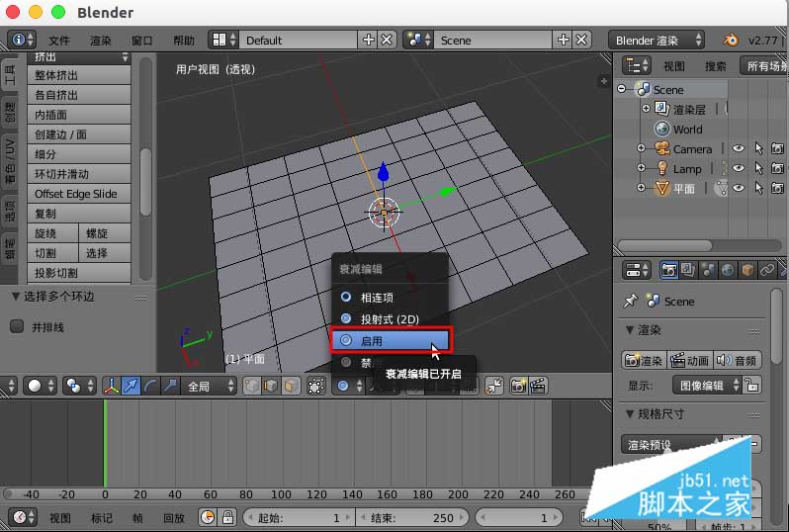Toggle Camera selectability cursor icon
The height and width of the screenshot is (532, 789).
tap(758, 148)
